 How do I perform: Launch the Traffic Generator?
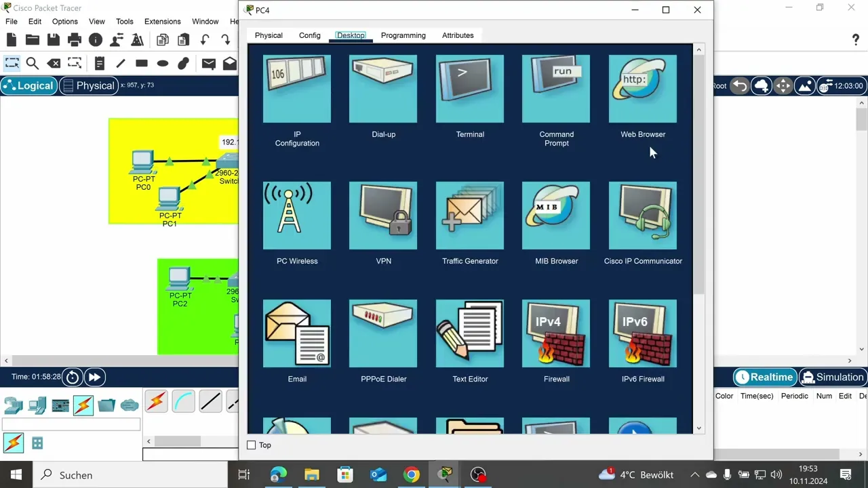click(x=470, y=216)
